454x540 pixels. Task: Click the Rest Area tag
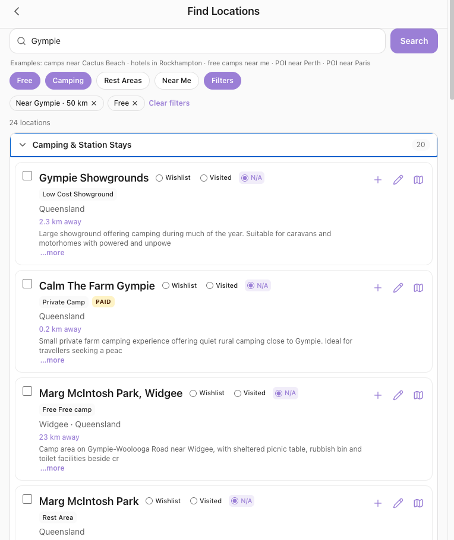[58, 518]
